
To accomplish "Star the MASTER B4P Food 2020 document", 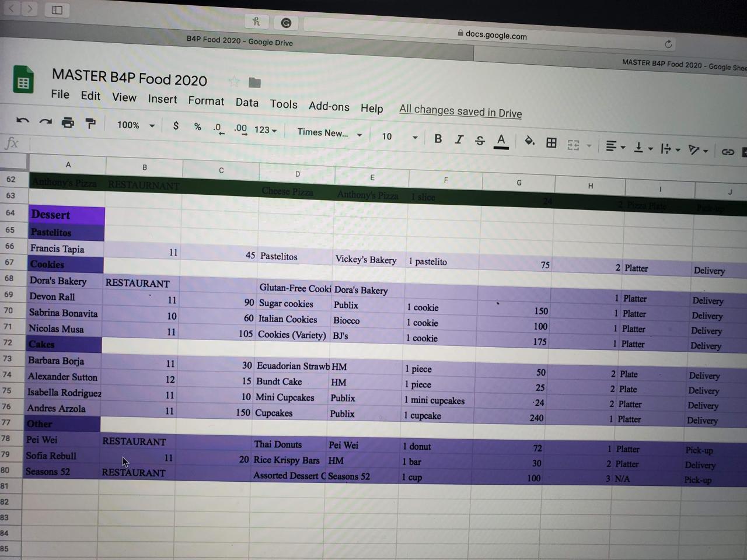I will tap(234, 82).
